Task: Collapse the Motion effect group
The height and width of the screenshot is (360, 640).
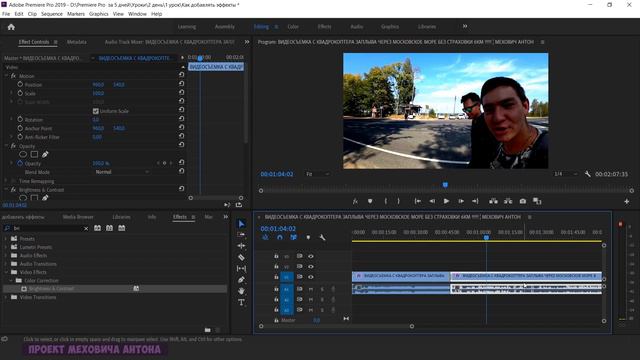Action: (6, 76)
